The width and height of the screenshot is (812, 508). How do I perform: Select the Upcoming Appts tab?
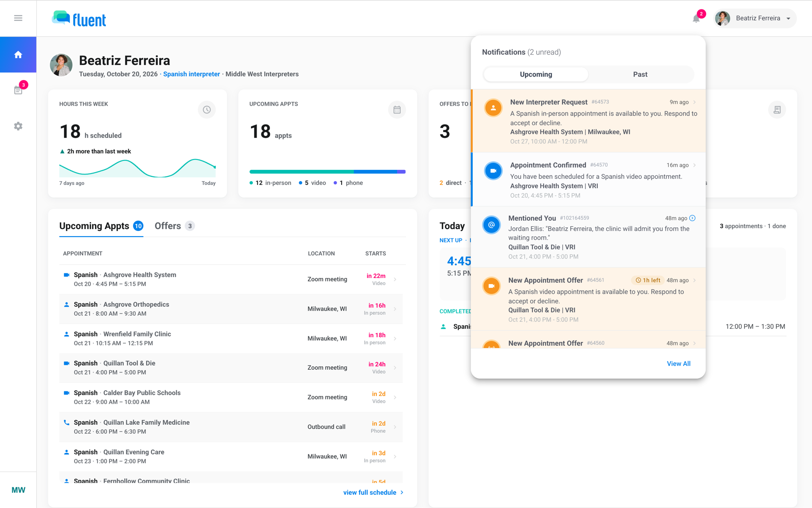click(101, 226)
